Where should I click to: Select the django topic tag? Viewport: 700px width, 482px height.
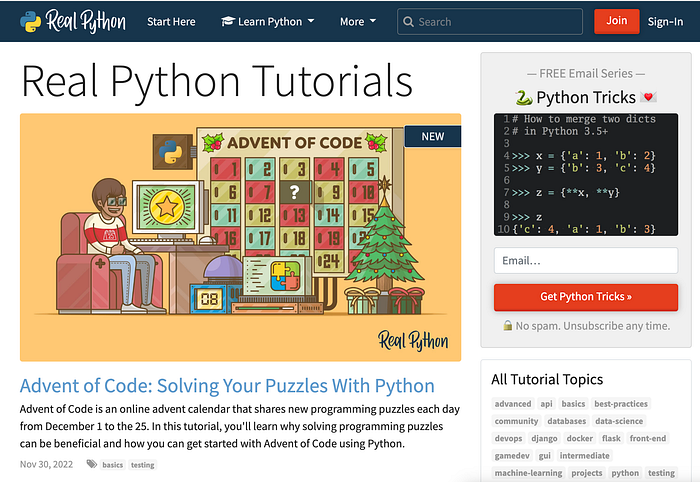point(544,439)
